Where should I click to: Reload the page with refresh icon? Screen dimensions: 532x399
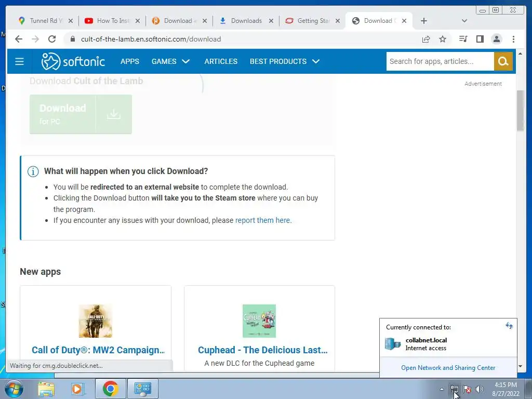coord(52,39)
